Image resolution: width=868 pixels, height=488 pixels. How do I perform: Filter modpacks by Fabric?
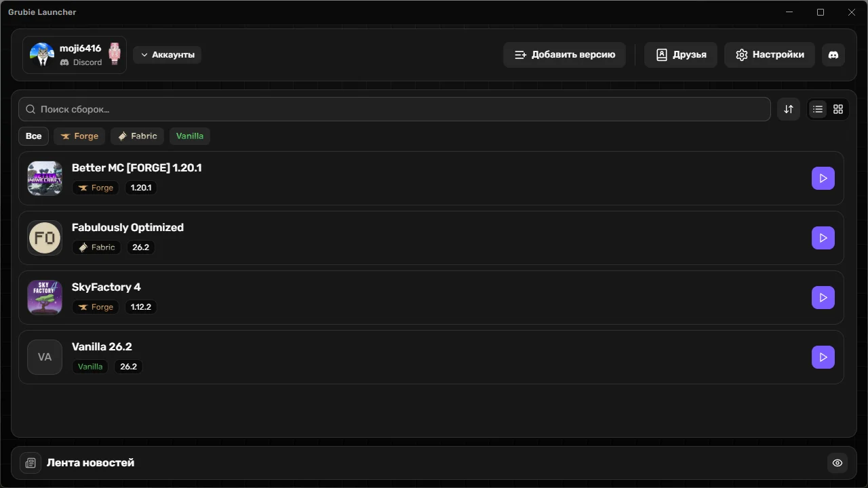coord(138,136)
